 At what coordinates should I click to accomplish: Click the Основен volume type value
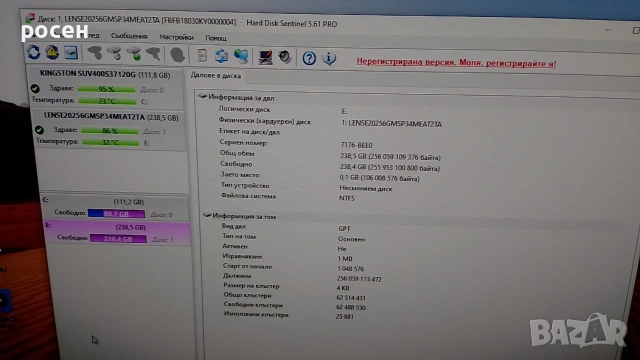click(x=351, y=239)
